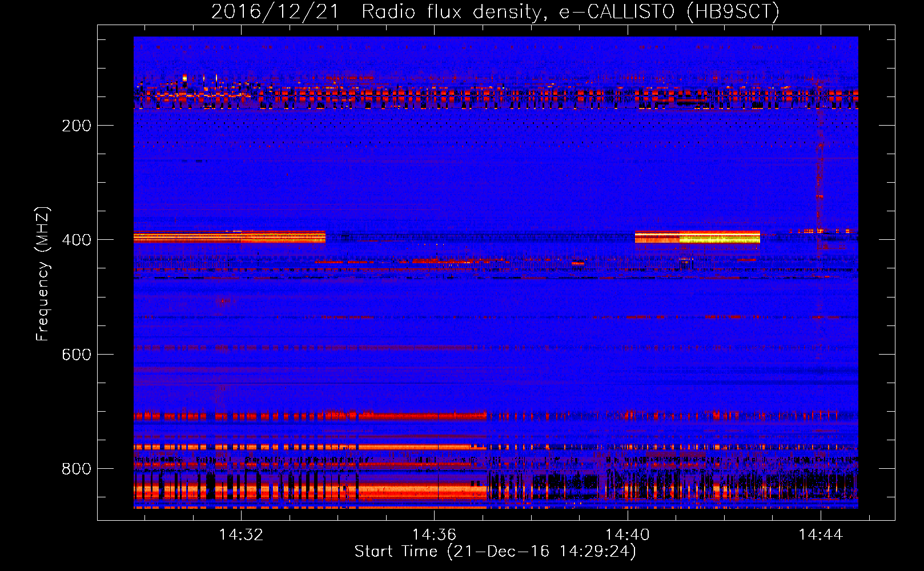Click the "Frequency (MHZ)" axis label
This screenshot has height=571, width=924.
(x=43, y=274)
